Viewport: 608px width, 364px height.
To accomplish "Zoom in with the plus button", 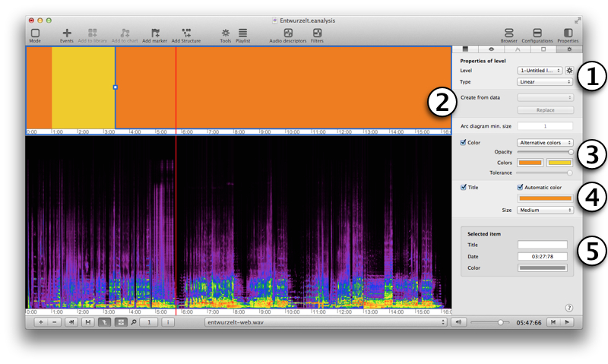I will point(41,322).
